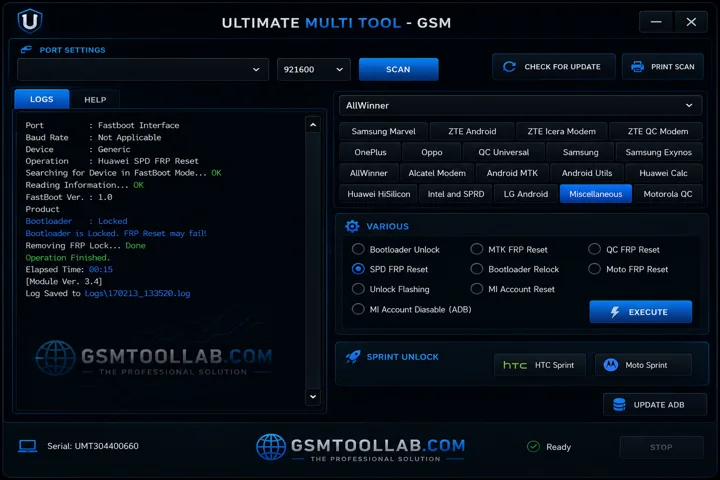Switch to the Logs tab

point(42,99)
